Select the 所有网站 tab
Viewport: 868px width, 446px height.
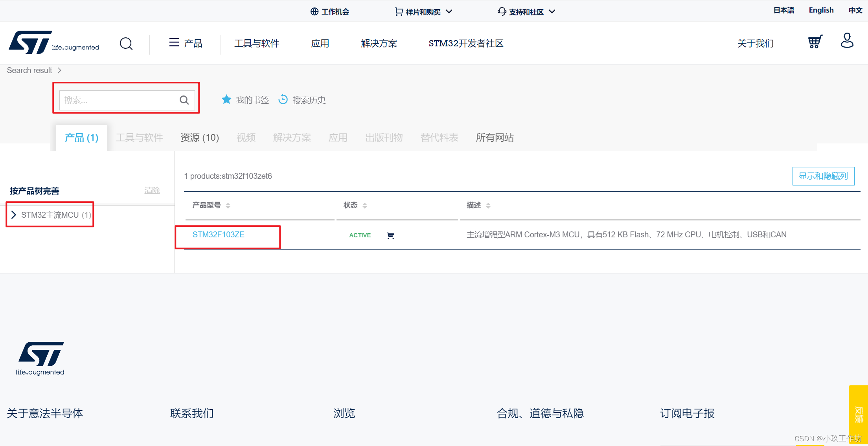[495, 138]
